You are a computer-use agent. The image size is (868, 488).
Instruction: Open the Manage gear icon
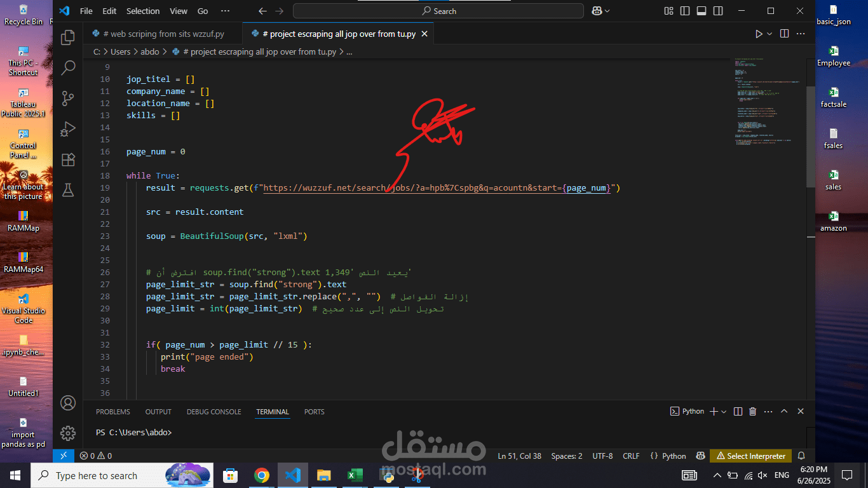coord(68,433)
